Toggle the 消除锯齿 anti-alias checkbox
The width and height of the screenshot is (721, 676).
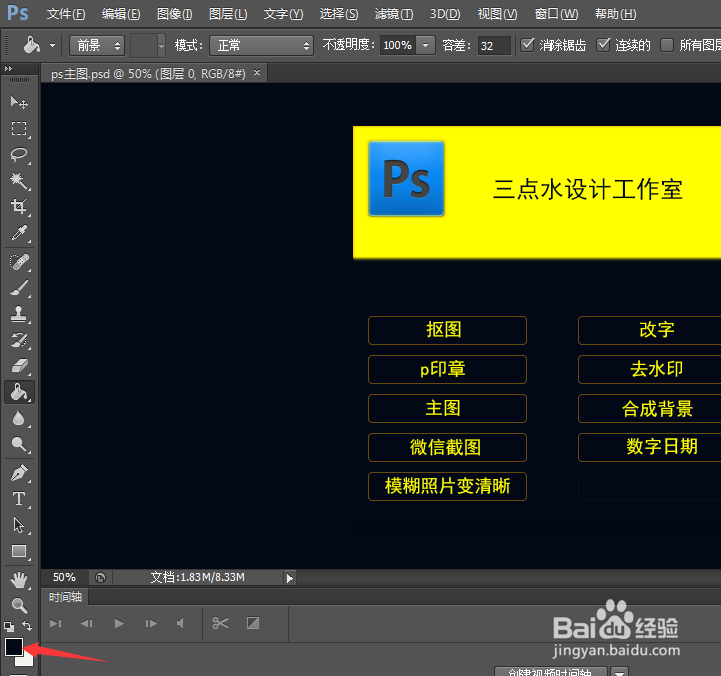527,45
